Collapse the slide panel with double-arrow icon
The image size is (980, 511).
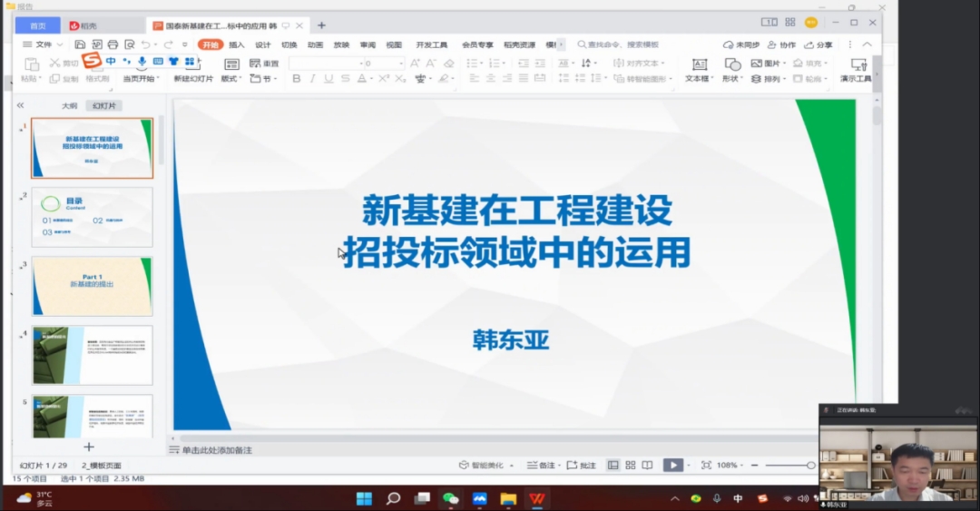[21, 105]
